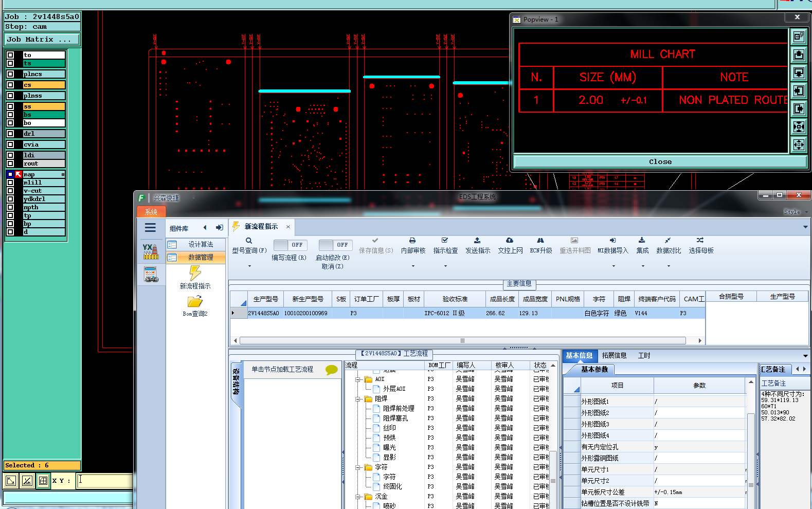Image resolution: width=812 pixels, height=509 pixels.
Task: Open the MI数据导入 dropdown arrow
Action: [613, 266]
